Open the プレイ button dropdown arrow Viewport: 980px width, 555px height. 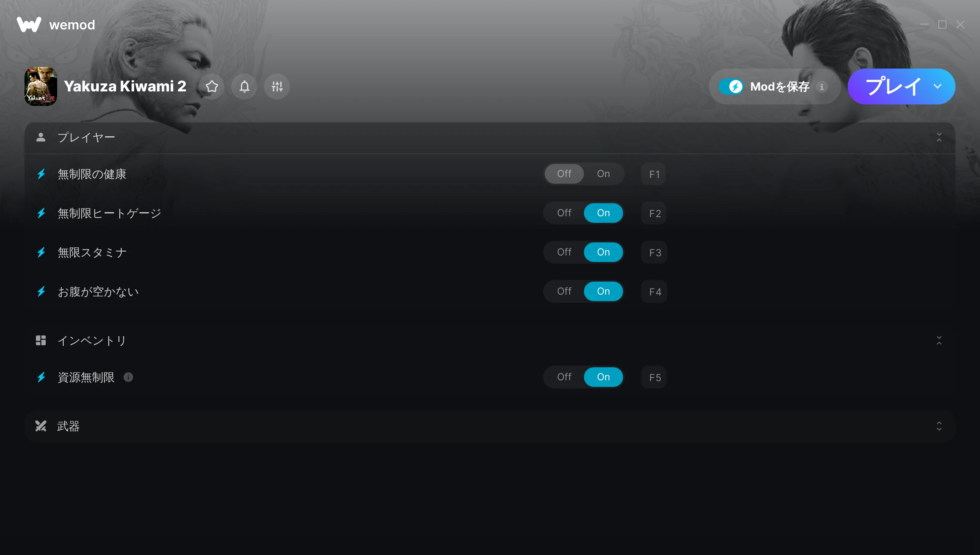[x=938, y=87]
